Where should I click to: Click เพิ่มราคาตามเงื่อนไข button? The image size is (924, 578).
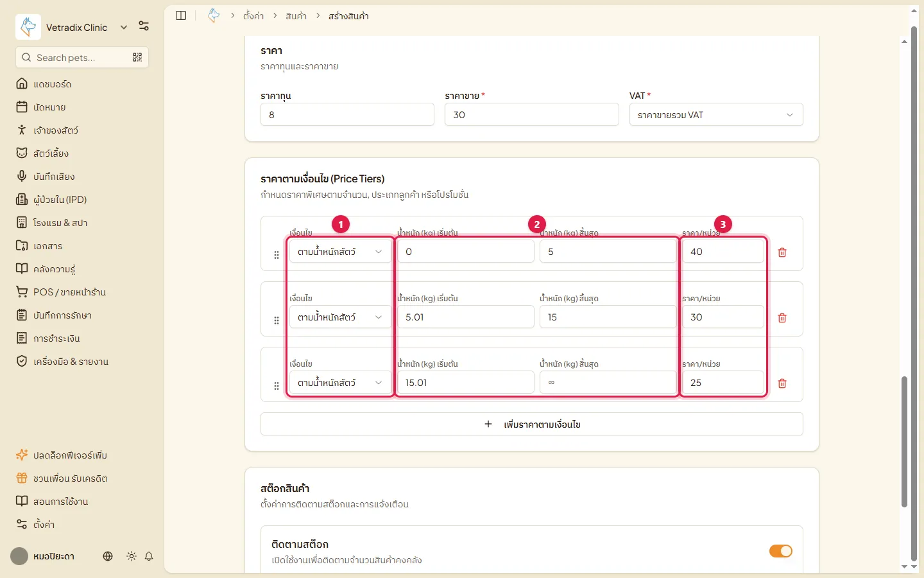[532, 424]
